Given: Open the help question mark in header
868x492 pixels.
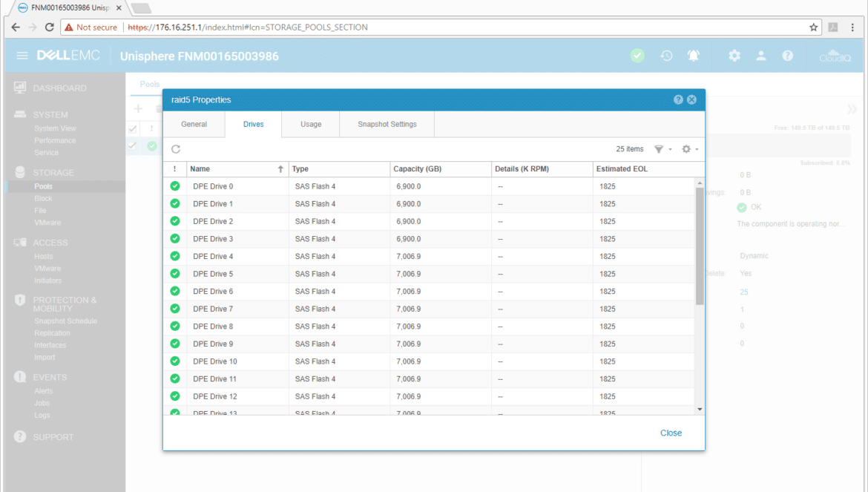Looking at the screenshot, I should [x=788, y=56].
